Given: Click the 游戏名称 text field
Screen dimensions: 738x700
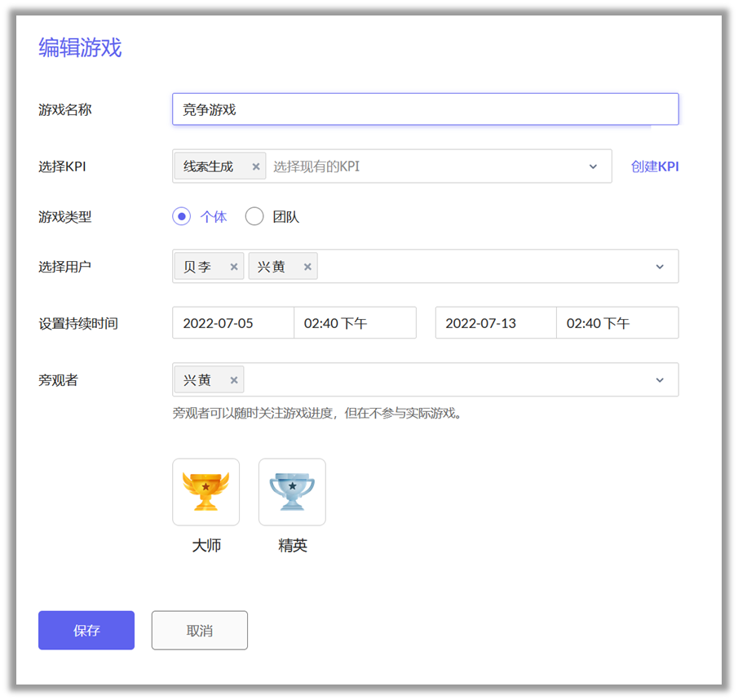Looking at the screenshot, I should 425,109.
